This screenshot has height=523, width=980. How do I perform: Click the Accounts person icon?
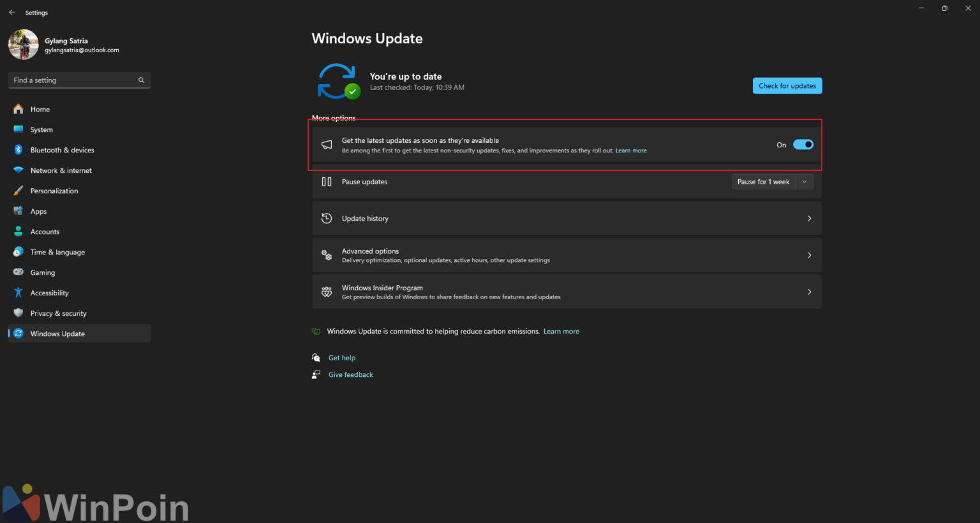click(19, 232)
